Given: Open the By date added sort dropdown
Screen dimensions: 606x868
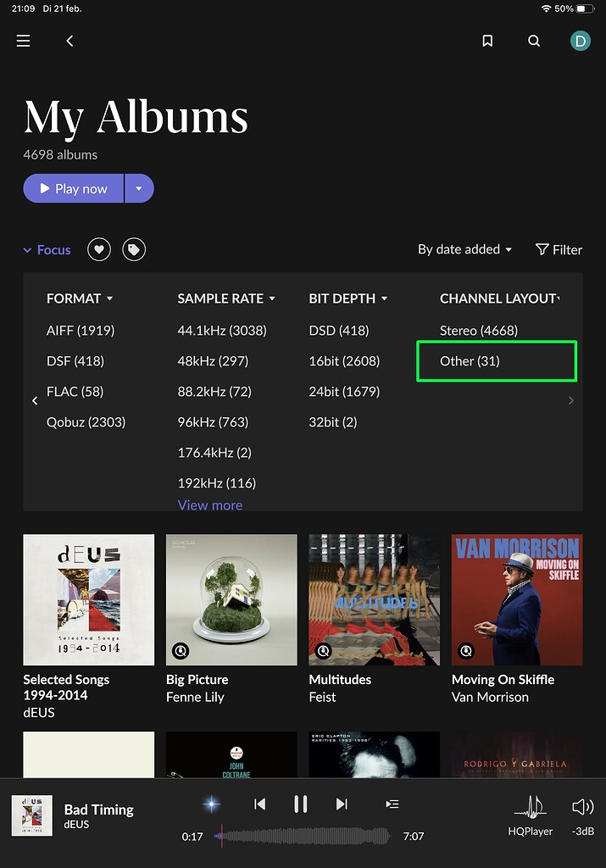Looking at the screenshot, I should [464, 249].
